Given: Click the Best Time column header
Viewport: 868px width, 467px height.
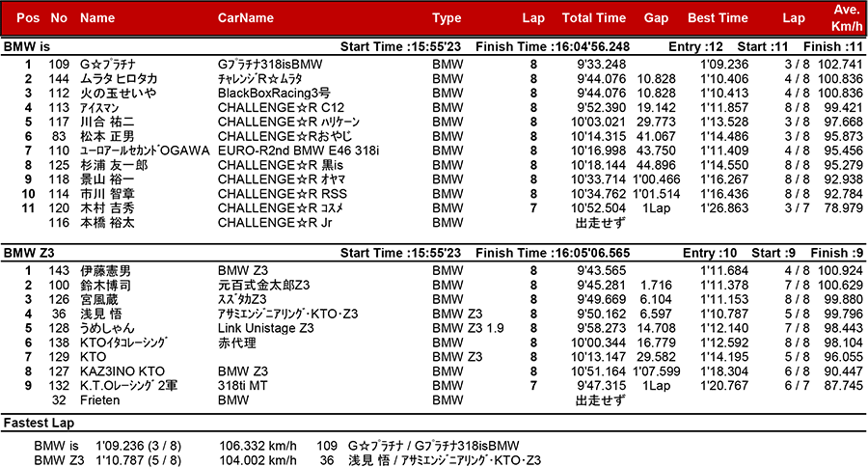Looking at the screenshot, I should (718, 17).
